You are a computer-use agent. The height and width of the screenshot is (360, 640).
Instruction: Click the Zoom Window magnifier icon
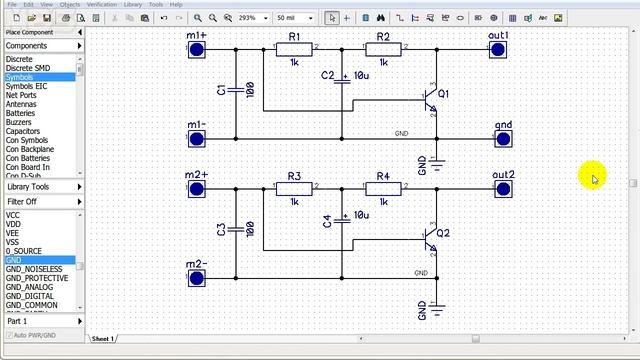tap(228, 18)
